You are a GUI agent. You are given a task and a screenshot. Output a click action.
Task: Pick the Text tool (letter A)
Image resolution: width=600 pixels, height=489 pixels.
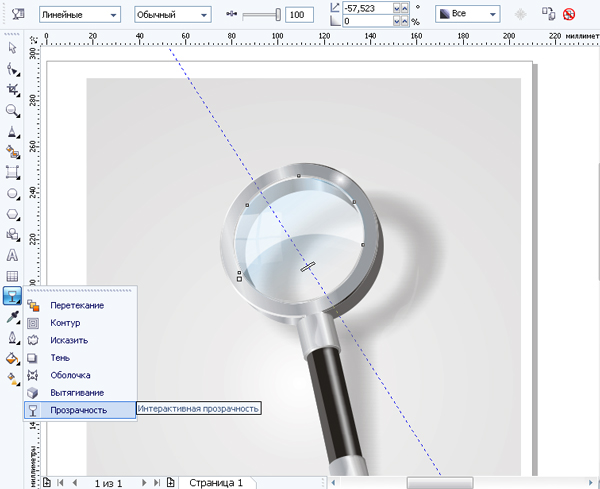pyautogui.click(x=12, y=255)
